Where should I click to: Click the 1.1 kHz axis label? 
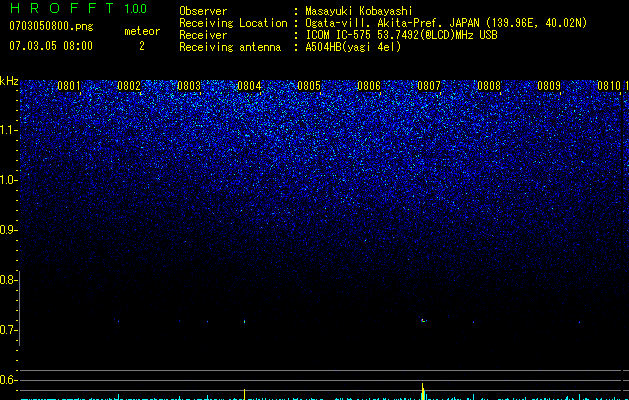coord(8,130)
